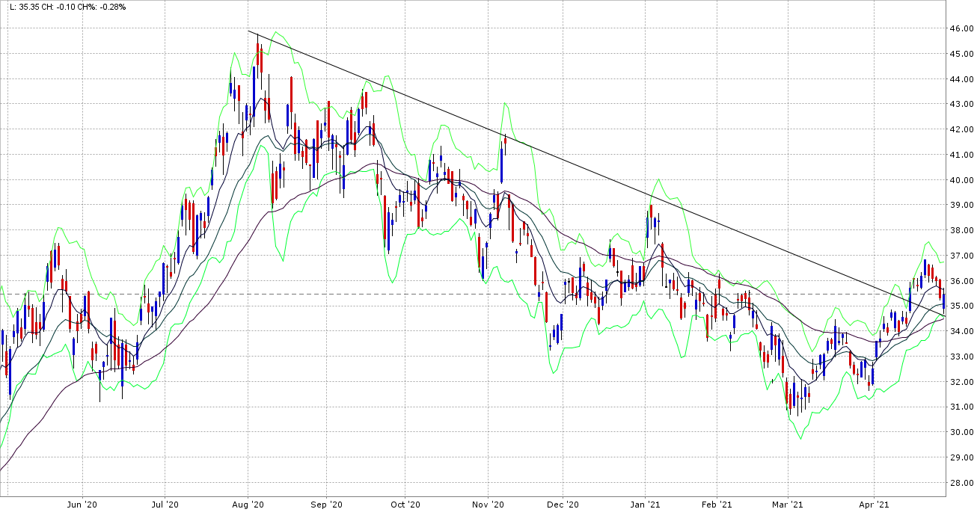Viewport: 980px width, 515px height.
Task: Click the 43.00 price axis label
Action: (x=961, y=105)
